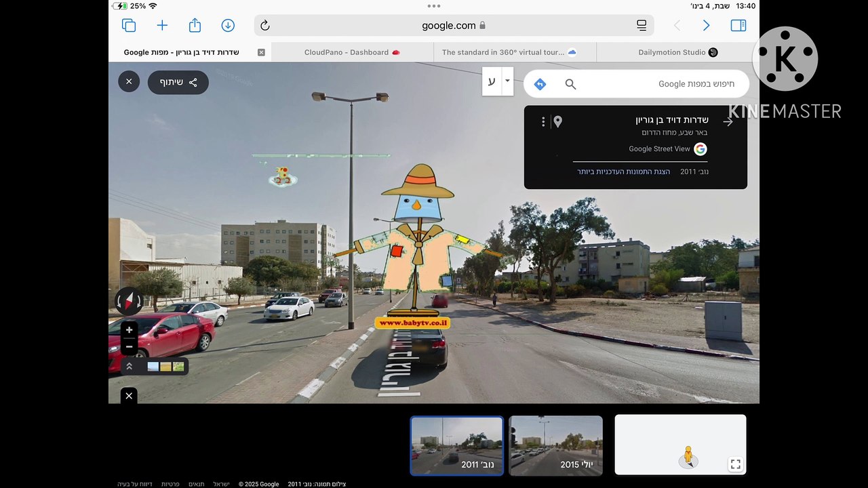This screenshot has height=488, width=868.
Task: Open the dropdown arrow beside ע
Action: click(x=507, y=81)
